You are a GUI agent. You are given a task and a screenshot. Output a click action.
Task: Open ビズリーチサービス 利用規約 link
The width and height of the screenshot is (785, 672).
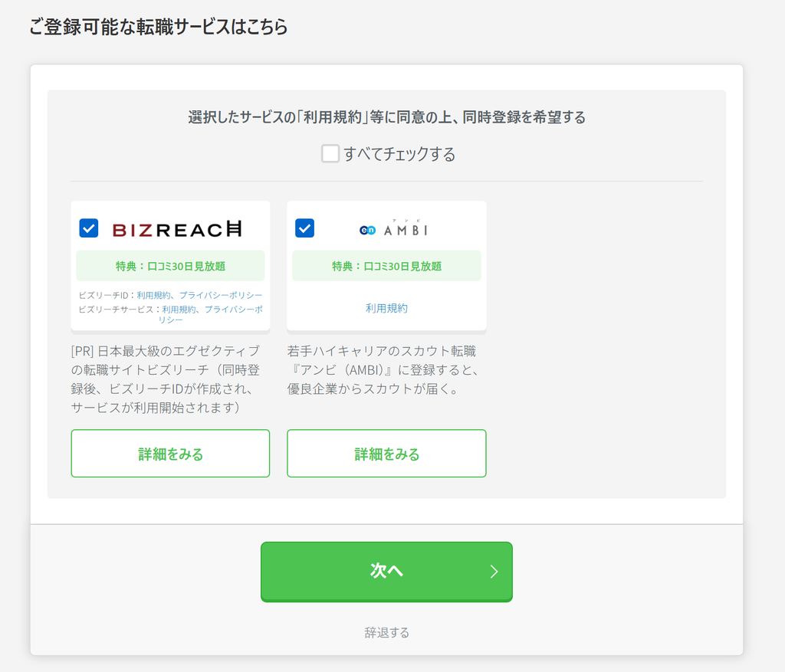pos(179,310)
